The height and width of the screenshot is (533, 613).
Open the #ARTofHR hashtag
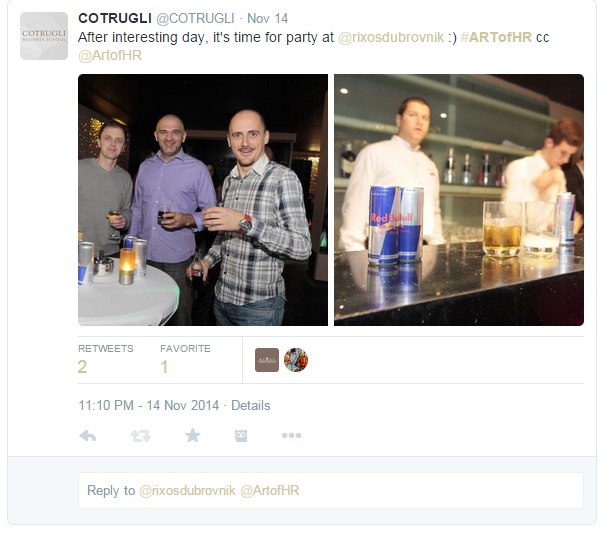496,37
